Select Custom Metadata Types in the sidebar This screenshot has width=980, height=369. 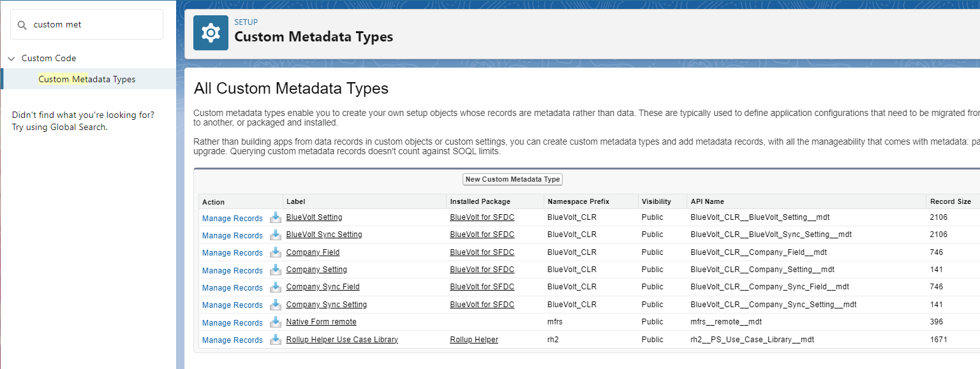87,79
